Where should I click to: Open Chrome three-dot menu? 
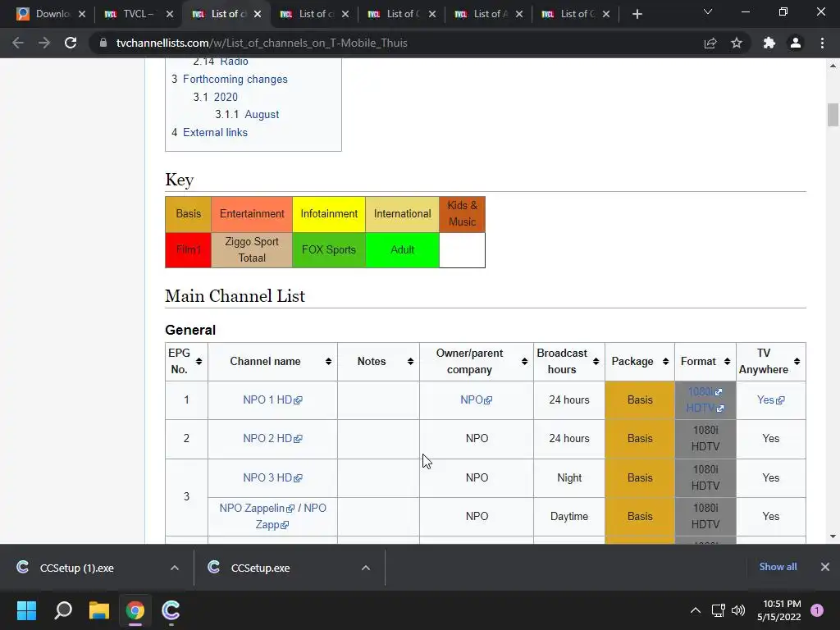(822, 43)
